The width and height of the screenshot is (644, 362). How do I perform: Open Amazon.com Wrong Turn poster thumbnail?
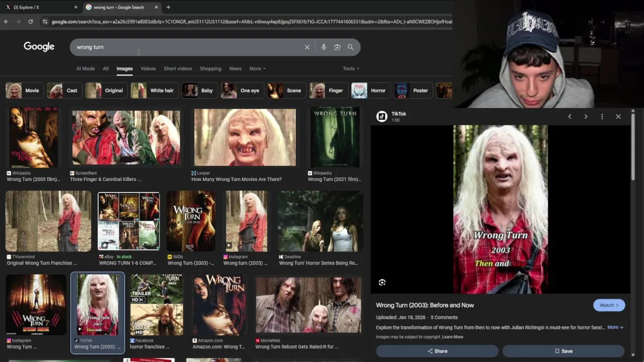pos(219,305)
